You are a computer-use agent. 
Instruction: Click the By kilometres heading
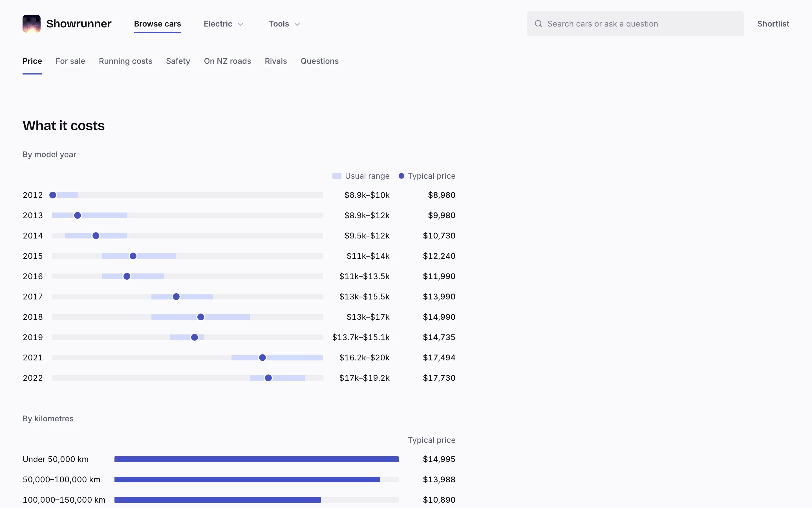48,419
